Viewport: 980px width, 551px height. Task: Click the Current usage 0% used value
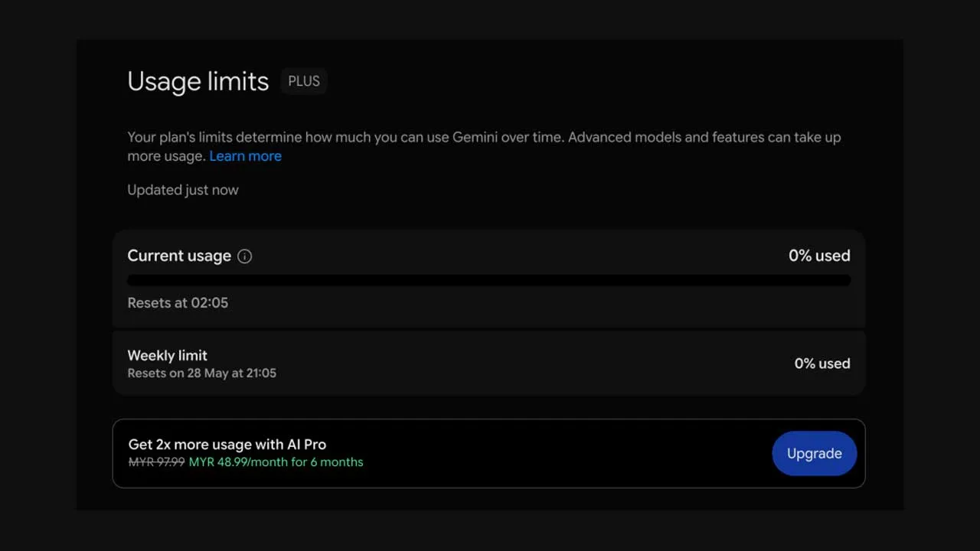(x=819, y=256)
